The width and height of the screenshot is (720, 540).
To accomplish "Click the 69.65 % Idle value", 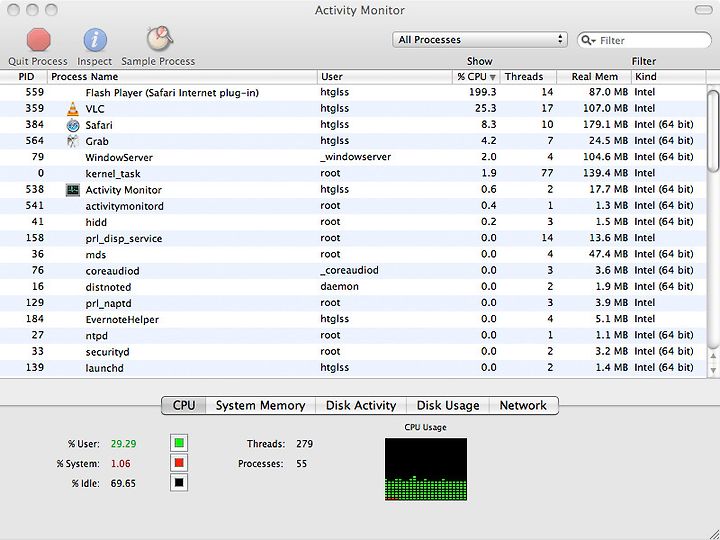I will tap(123, 484).
